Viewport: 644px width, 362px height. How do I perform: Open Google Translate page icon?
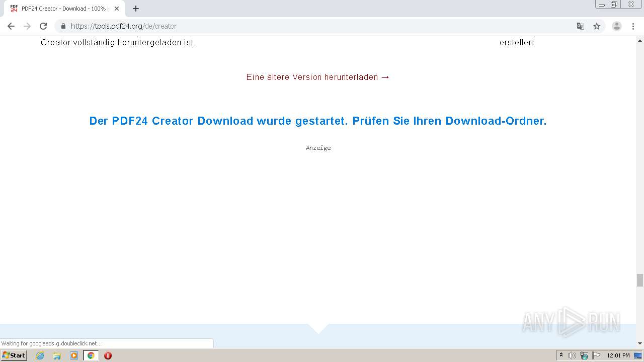pos(581,26)
